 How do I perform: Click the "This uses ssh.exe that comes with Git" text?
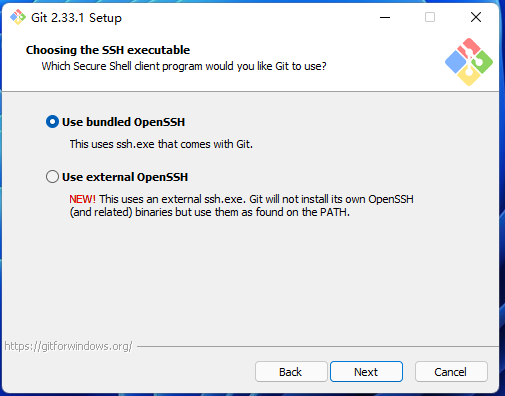coord(161,144)
